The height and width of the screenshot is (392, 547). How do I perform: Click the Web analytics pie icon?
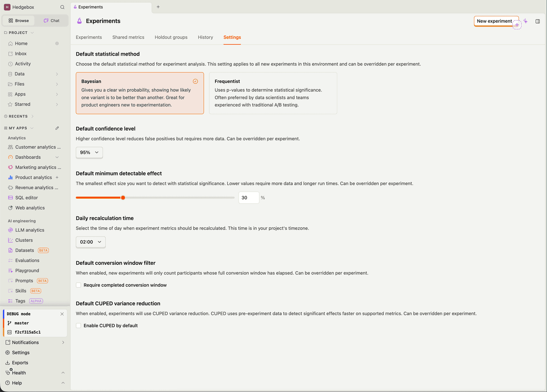[10, 208]
